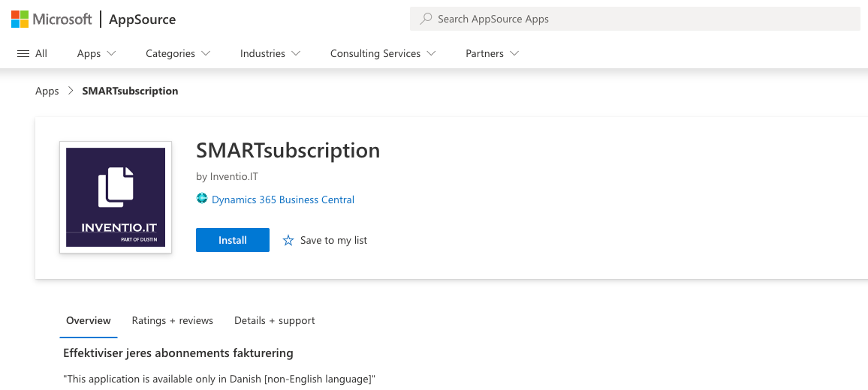Click the 'by Inventio.IT' publisher text
Viewport: 868px width, 390px height.
(x=227, y=177)
